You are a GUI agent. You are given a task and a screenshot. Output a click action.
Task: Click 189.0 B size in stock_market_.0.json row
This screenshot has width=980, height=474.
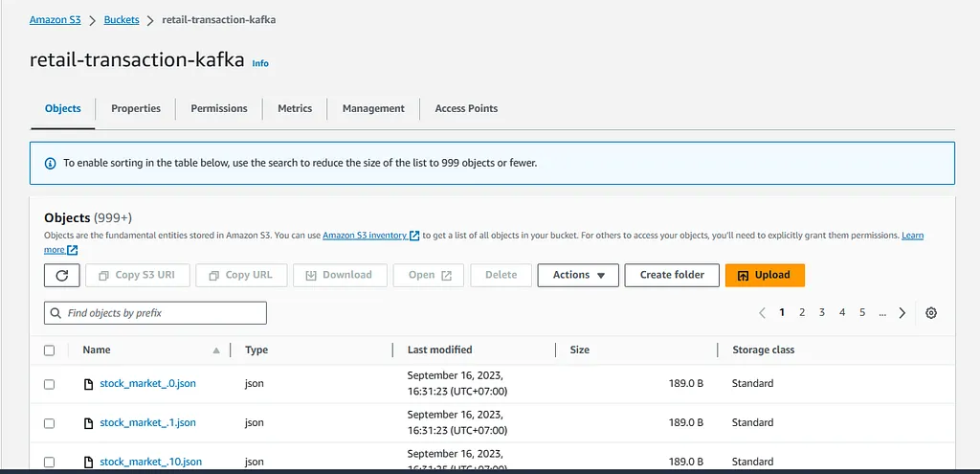point(686,383)
